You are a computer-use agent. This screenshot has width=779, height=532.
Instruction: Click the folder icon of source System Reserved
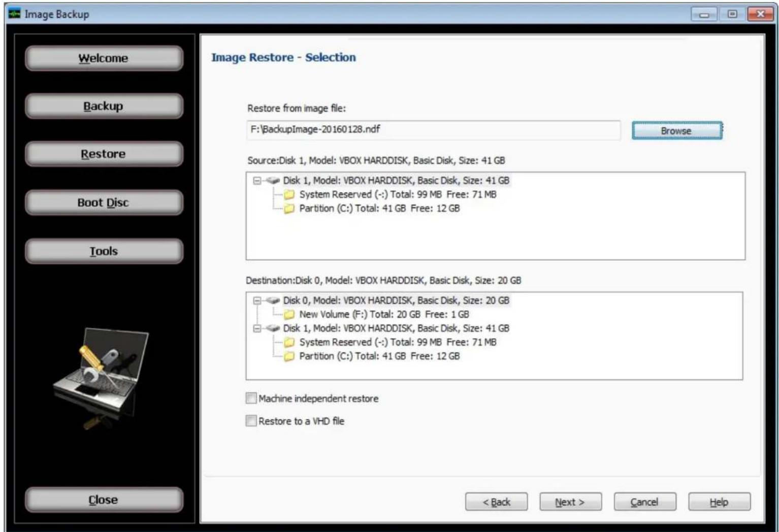click(x=289, y=194)
